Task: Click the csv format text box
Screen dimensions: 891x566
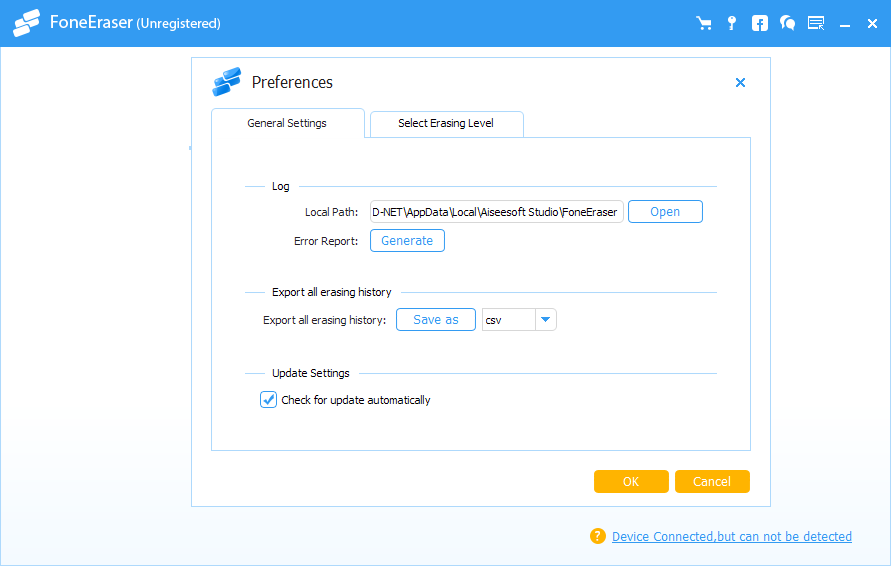Action: tap(509, 319)
